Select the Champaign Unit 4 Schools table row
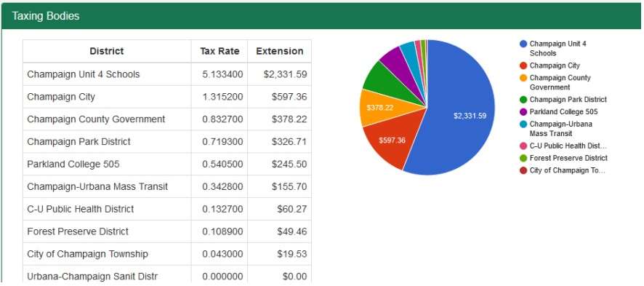The width and height of the screenshot is (644, 286). [167, 74]
